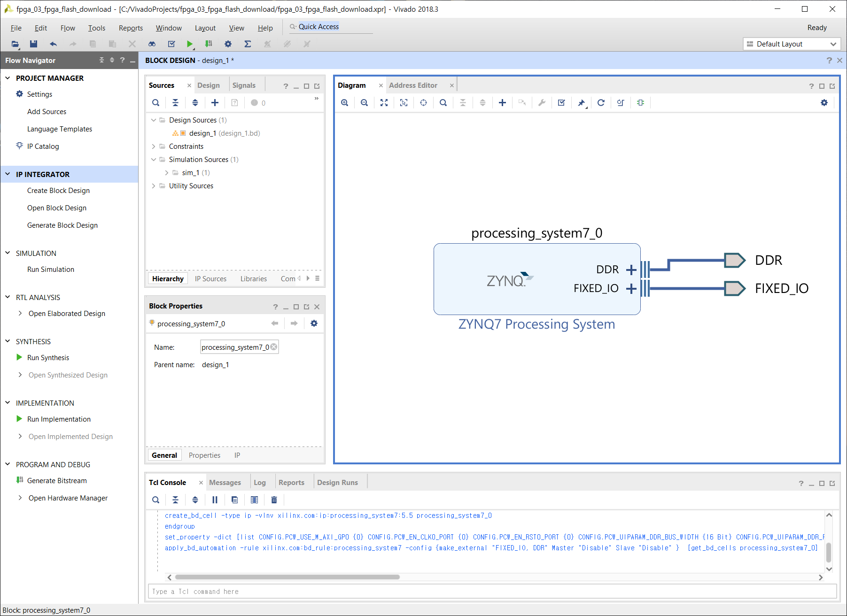
Task: Switch to the Address Editor tab
Action: pos(413,85)
